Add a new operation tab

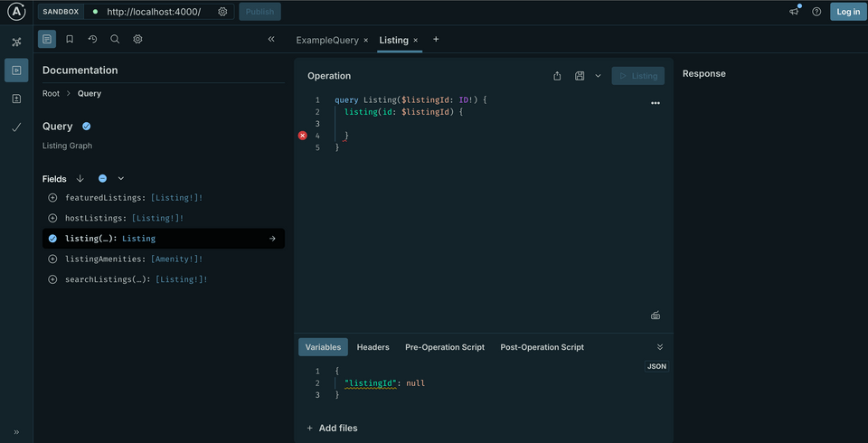pos(436,39)
